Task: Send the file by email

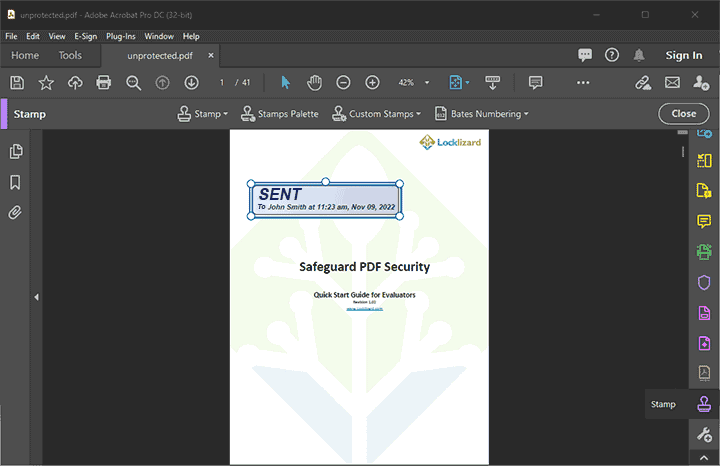Action: (x=672, y=83)
